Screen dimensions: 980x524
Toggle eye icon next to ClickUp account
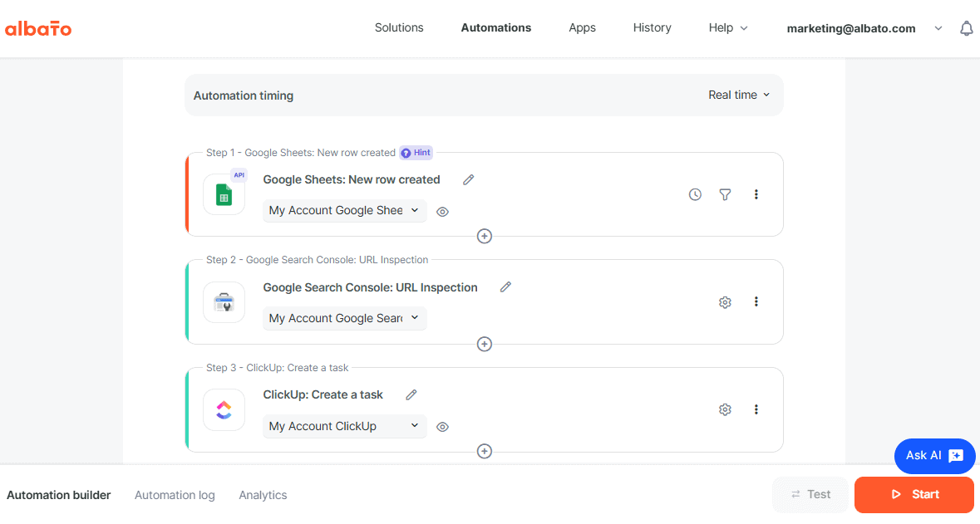click(x=442, y=427)
